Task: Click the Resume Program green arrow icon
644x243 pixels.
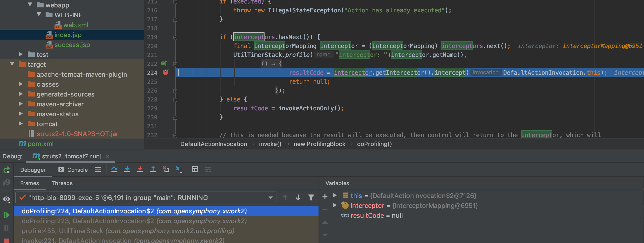Action: coord(6,215)
